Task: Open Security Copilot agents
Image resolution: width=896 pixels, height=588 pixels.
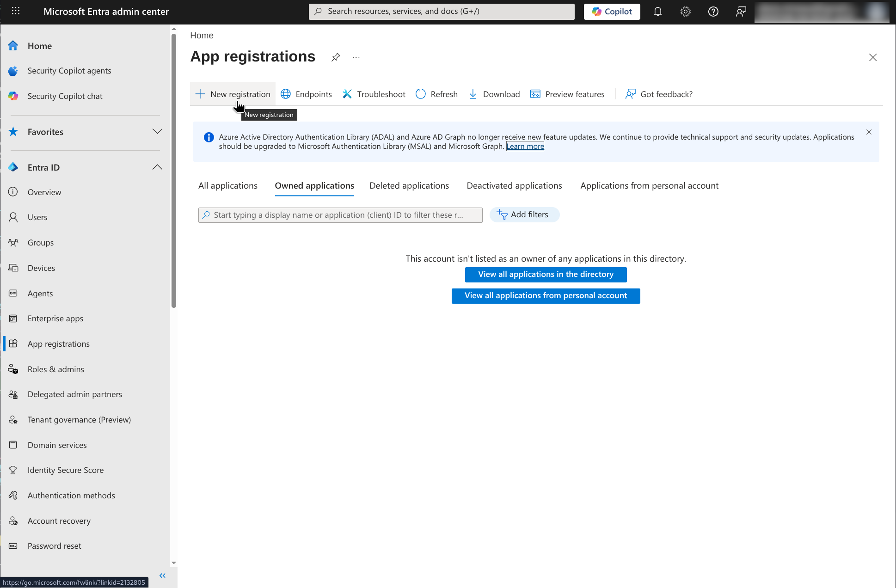Action: click(x=69, y=71)
